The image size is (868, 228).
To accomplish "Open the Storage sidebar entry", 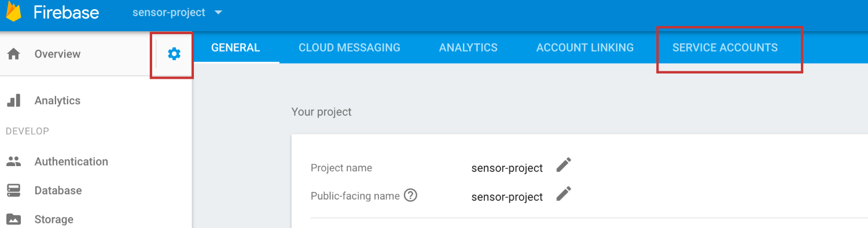I will pos(54,219).
